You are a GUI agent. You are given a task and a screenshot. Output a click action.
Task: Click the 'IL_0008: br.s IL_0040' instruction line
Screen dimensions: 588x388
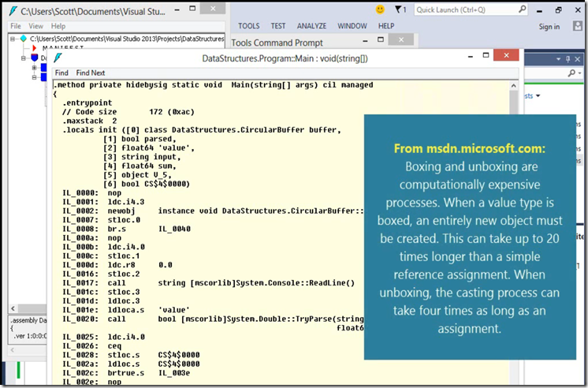126,229
